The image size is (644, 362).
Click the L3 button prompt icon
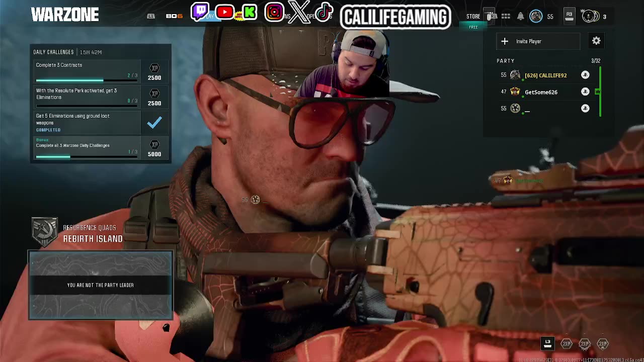547,343
